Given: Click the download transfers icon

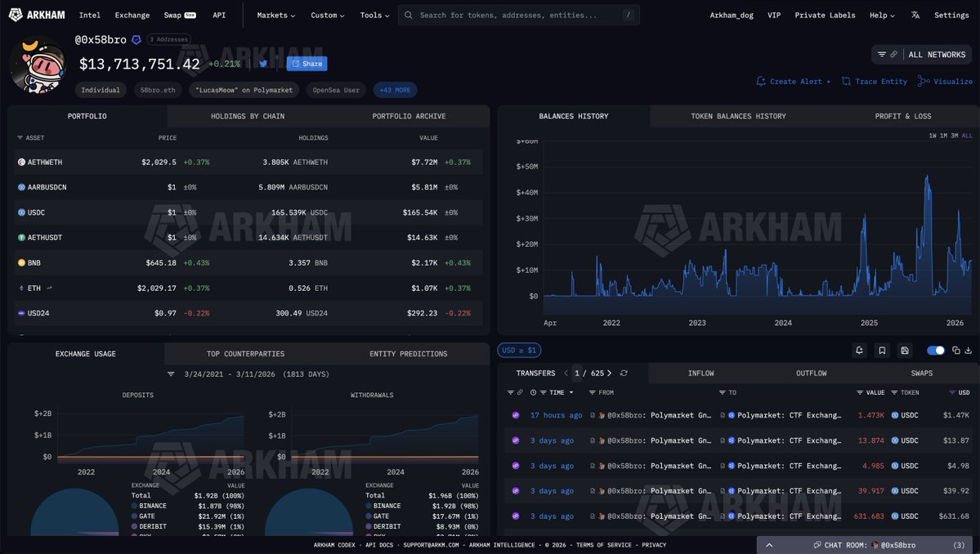Looking at the screenshot, I should tap(968, 351).
